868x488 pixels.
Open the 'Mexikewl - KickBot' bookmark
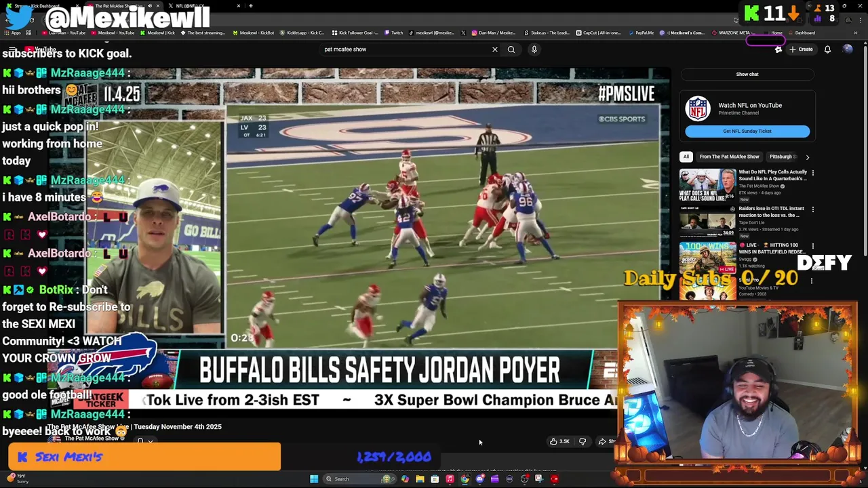tap(253, 33)
